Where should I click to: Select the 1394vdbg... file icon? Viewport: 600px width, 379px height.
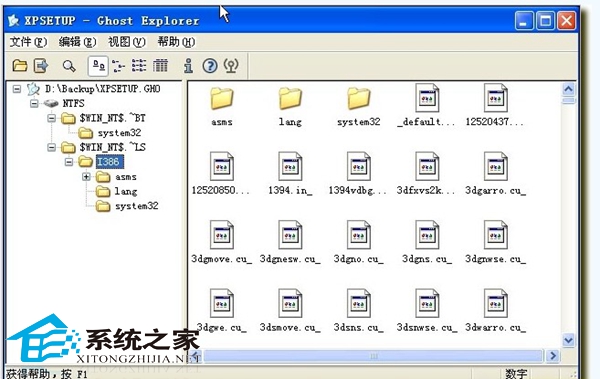coord(359,166)
